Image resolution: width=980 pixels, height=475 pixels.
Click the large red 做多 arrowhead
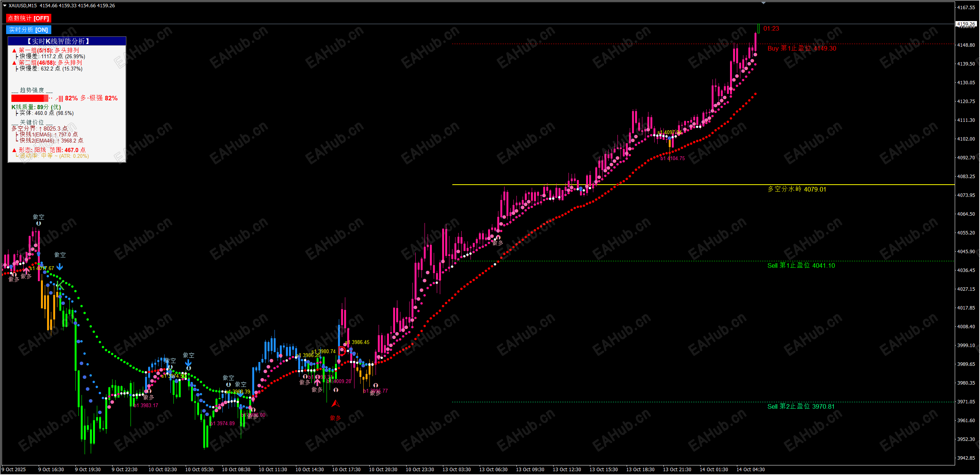point(335,403)
